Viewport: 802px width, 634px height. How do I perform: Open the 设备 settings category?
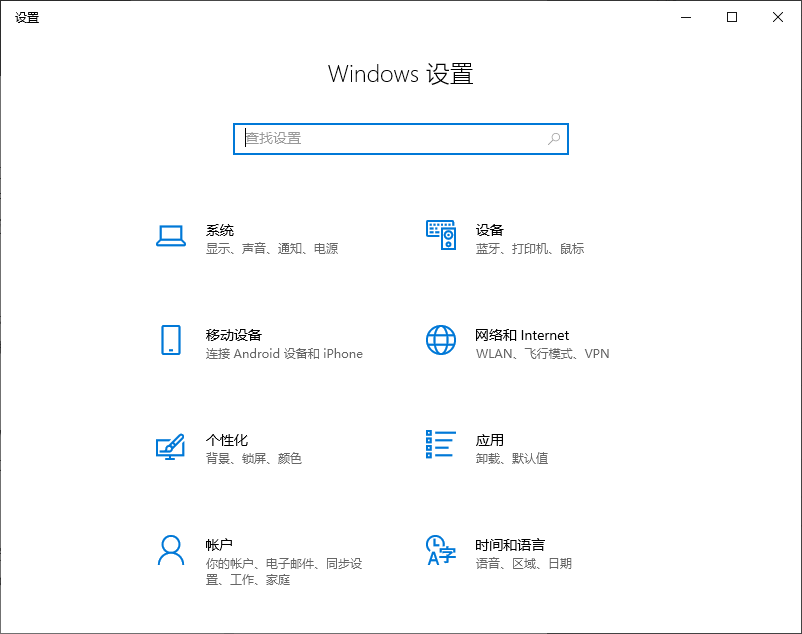[x=490, y=230]
